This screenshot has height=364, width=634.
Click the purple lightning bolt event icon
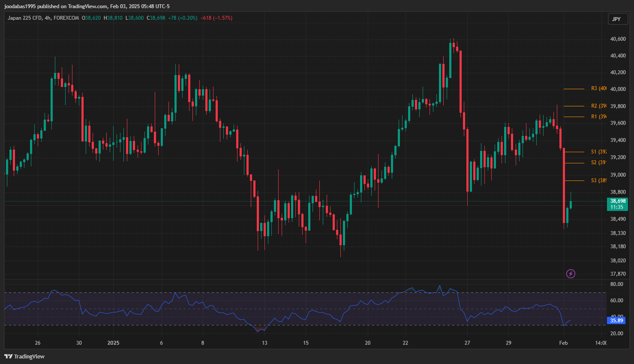571,274
